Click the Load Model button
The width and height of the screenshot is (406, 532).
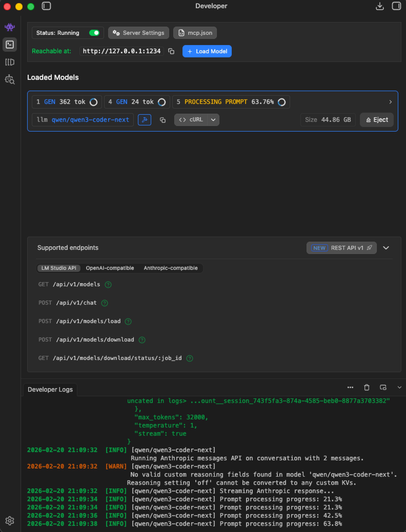[207, 51]
